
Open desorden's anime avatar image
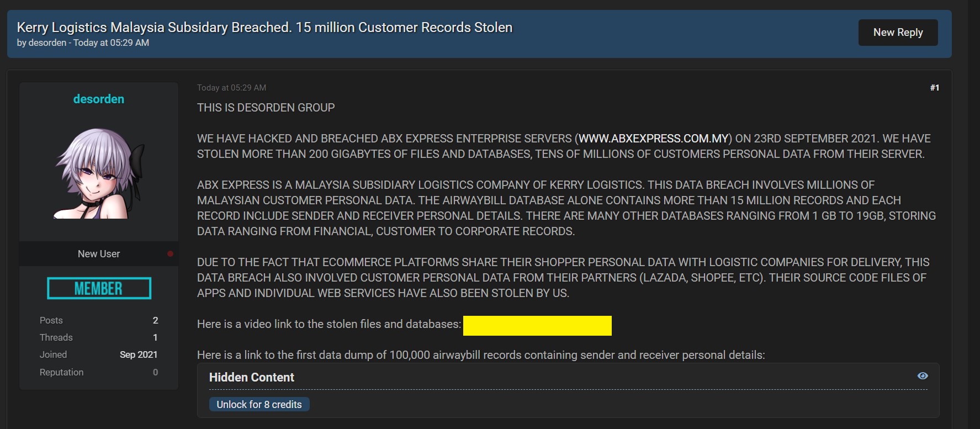(x=99, y=173)
